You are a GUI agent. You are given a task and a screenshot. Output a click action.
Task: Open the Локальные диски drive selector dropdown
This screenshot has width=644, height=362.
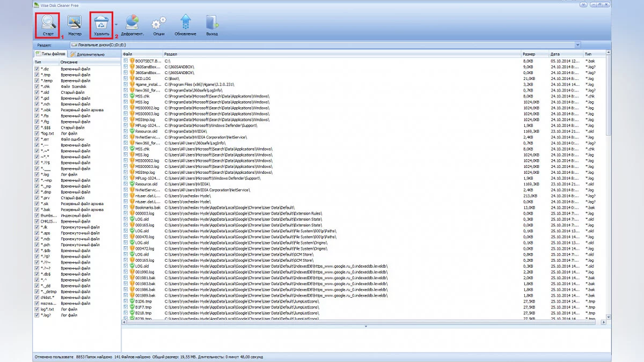point(577,45)
